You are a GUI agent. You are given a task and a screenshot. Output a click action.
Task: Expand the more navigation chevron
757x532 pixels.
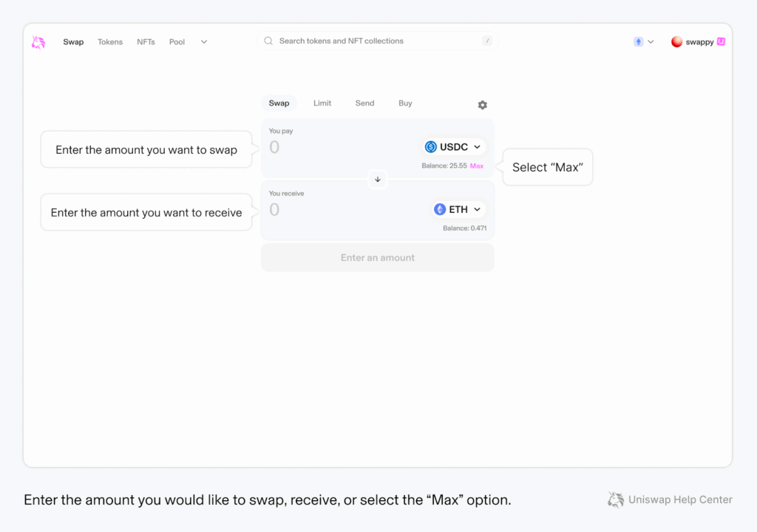tap(204, 42)
